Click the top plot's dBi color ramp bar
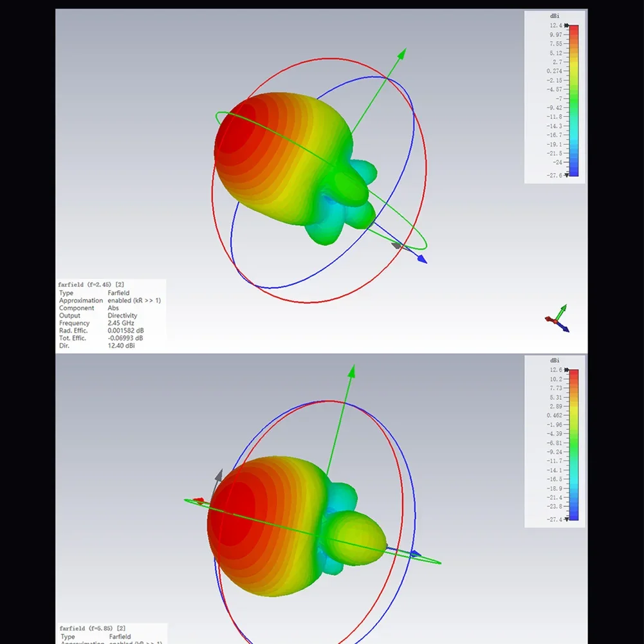The image size is (644, 644). coord(574,100)
